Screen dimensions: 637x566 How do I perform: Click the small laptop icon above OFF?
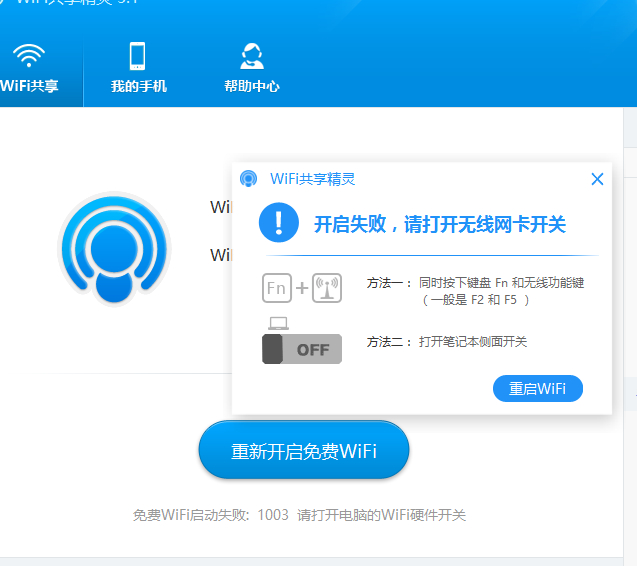click(x=278, y=323)
